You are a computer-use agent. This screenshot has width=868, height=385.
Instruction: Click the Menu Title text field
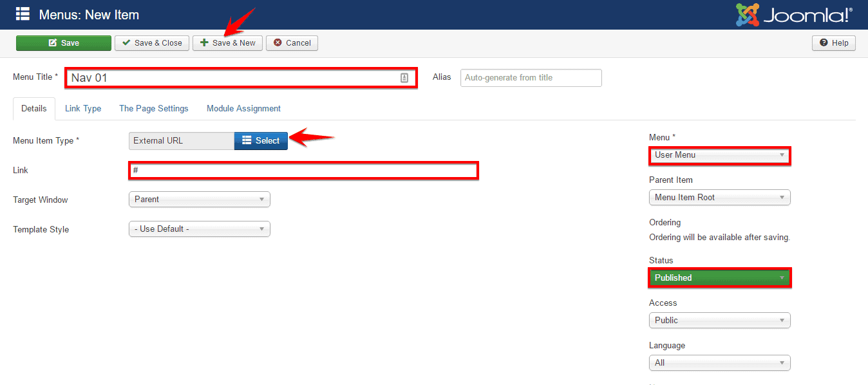(x=232, y=78)
